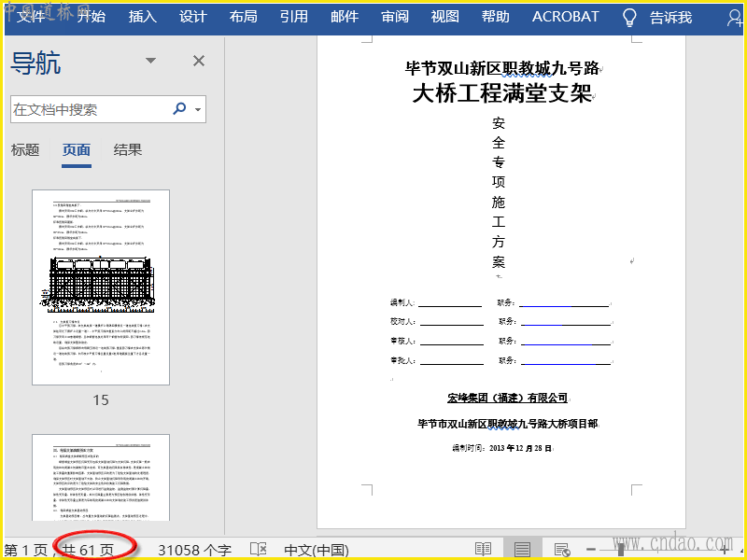The image size is (747, 560).
Task: Click the date text 编制时间：2013年12月28日
Action: coord(502,448)
